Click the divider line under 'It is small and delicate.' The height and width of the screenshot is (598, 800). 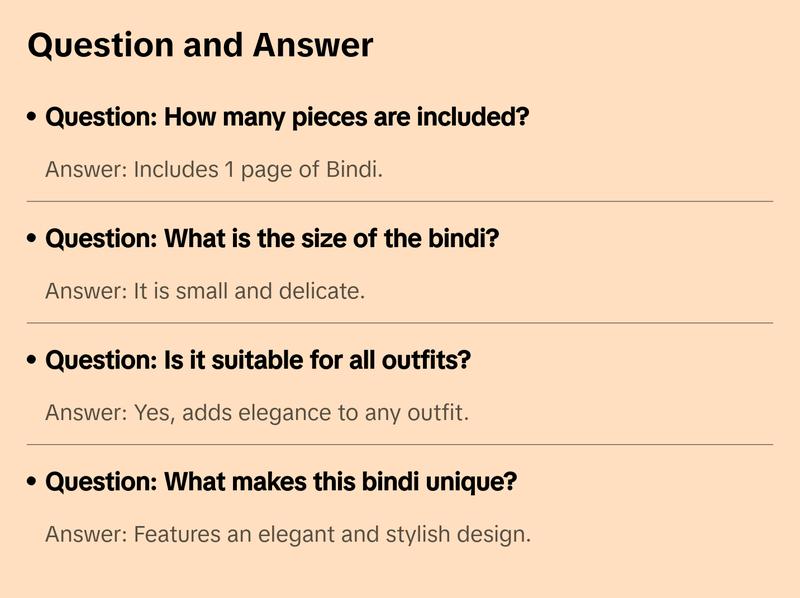click(x=400, y=323)
